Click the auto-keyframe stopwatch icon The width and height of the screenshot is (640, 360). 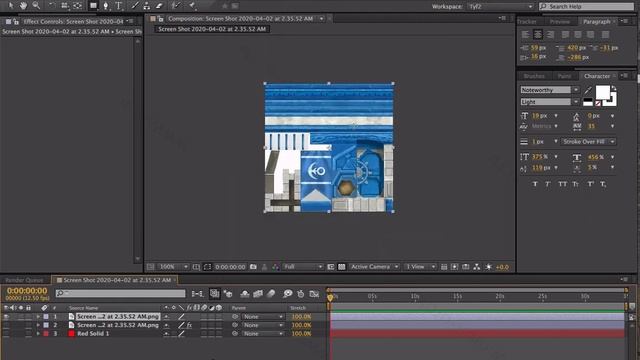pyautogui.click(x=301, y=293)
